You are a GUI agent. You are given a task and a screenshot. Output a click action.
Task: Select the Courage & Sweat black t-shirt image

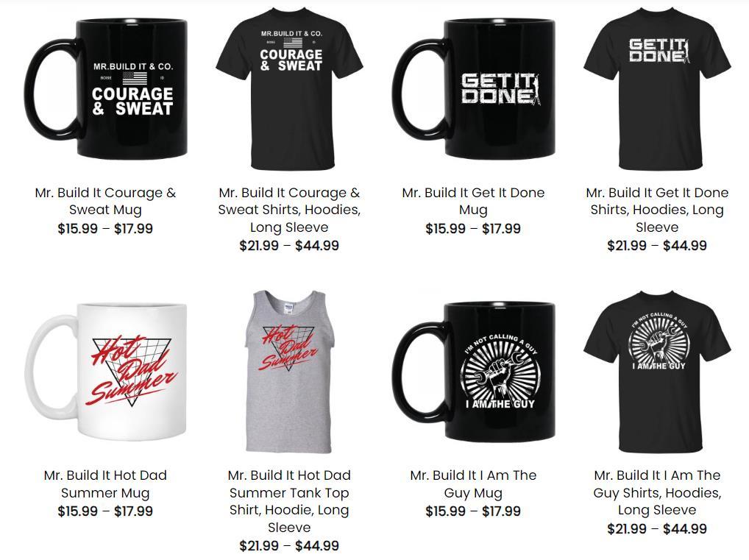(289, 89)
